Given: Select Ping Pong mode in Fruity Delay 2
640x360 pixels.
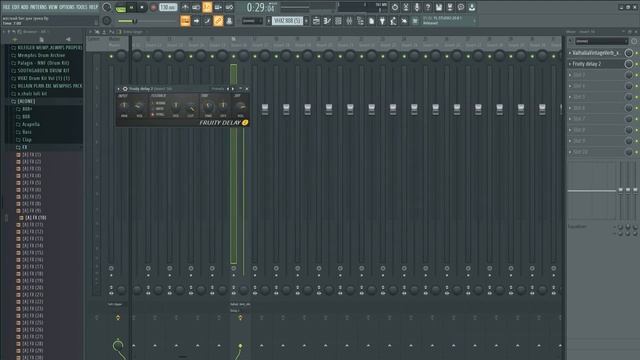Looking at the screenshot, I should [x=159, y=114].
